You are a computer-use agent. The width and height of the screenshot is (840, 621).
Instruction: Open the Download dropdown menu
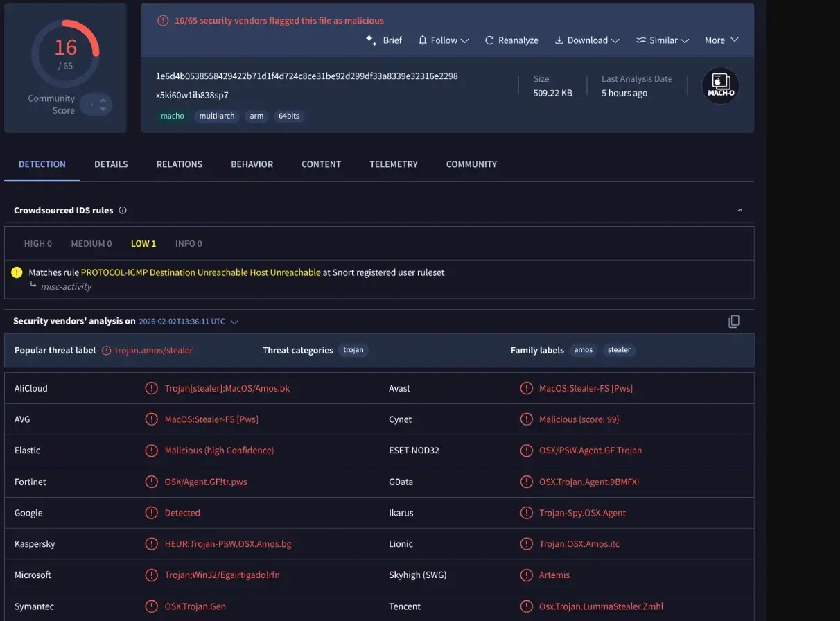[x=587, y=40]
